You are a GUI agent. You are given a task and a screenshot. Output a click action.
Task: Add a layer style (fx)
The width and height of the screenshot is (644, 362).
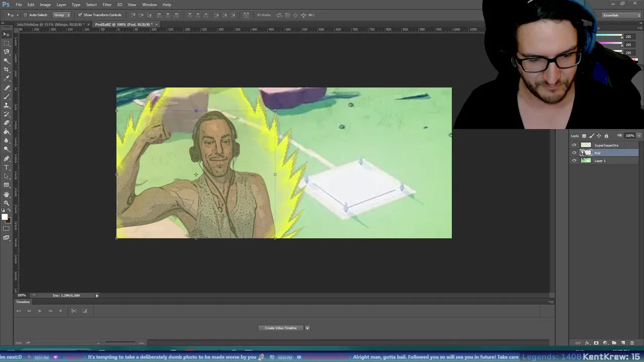(587, 343)
